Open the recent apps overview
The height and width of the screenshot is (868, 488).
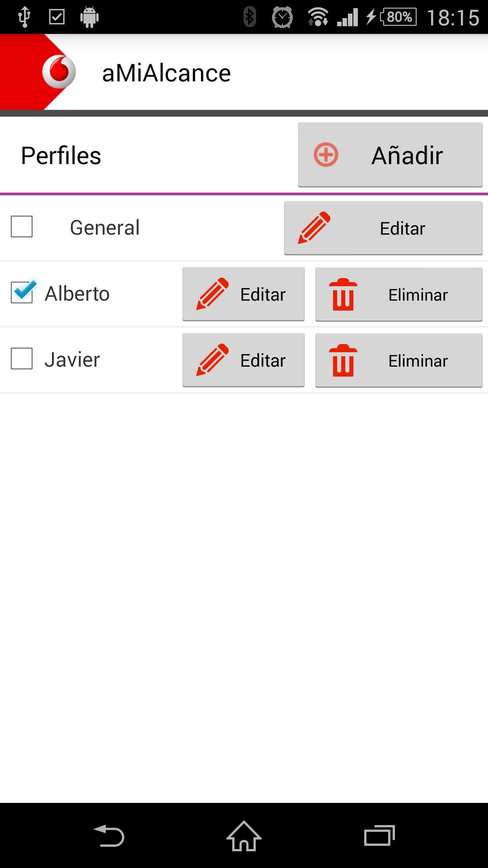pos(379,835)
